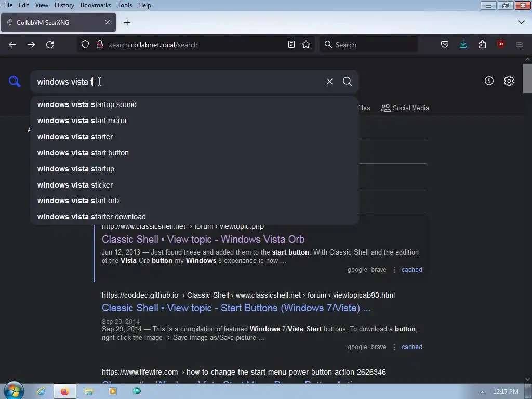Submit search with the magnifier button
532x399 pixels.
[x=347, y=82]
